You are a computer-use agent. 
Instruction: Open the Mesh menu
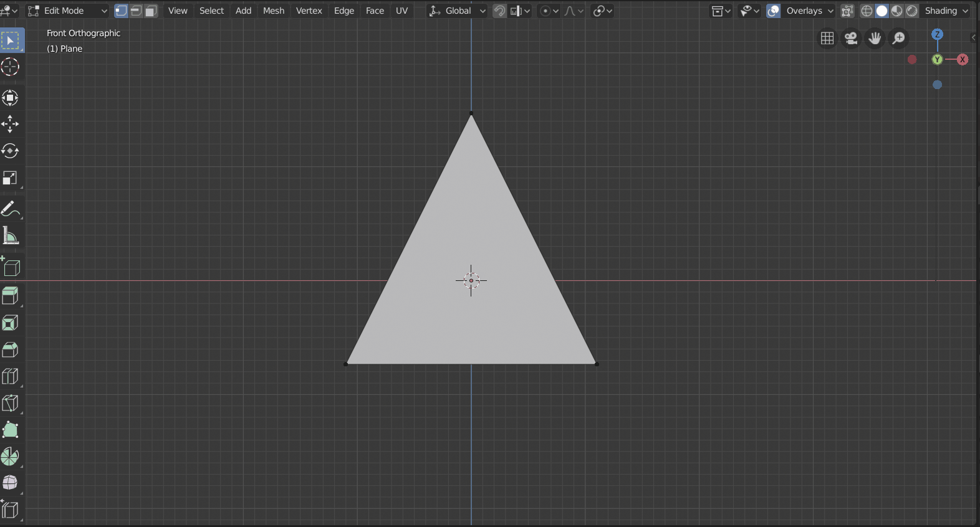tap(274, 11)
